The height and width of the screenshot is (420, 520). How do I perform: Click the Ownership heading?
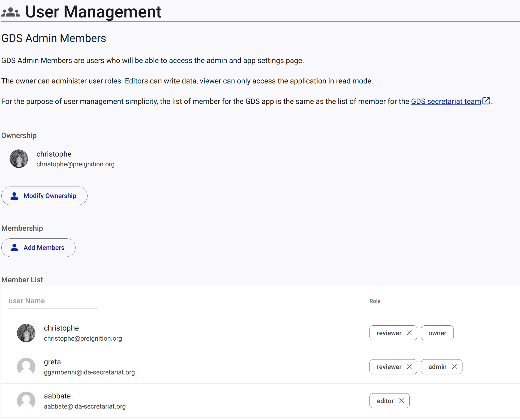click(x=19, y=136)
